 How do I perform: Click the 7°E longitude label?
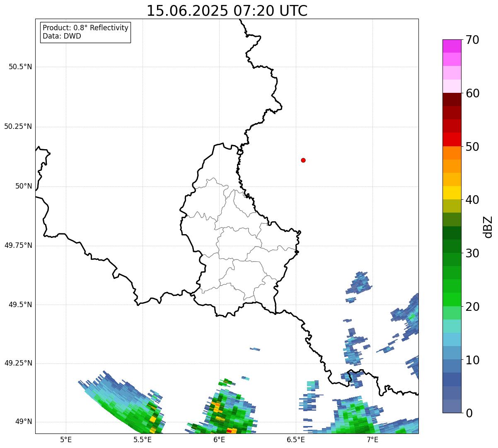372,439
